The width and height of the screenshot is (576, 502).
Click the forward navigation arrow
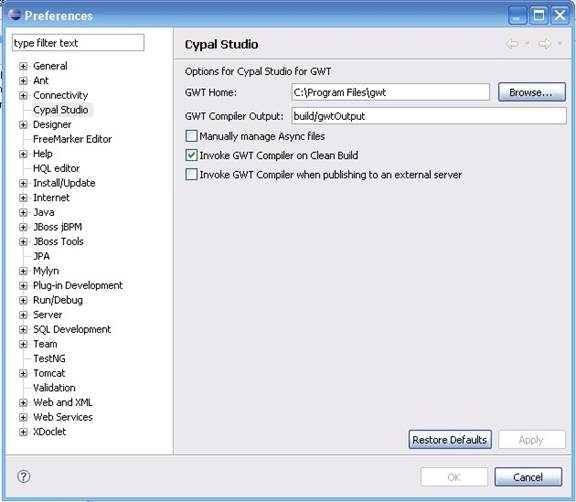[544, 44]
